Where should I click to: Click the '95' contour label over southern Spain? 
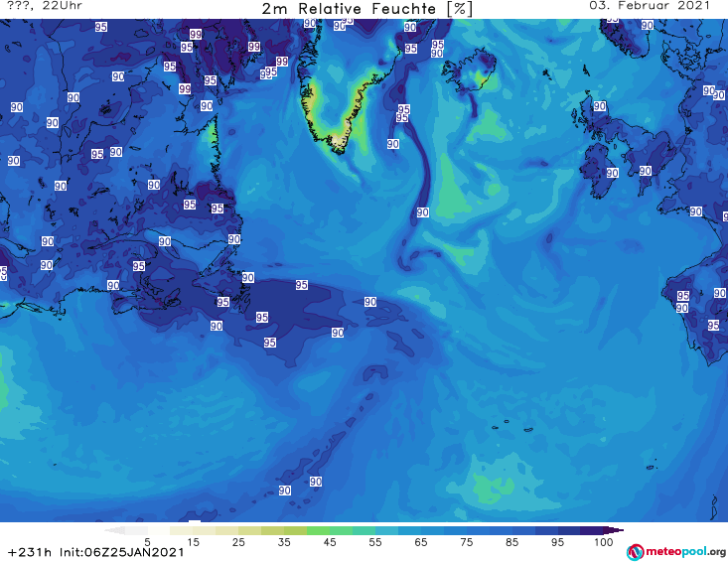pyautogui.click(x=714, y=326)
